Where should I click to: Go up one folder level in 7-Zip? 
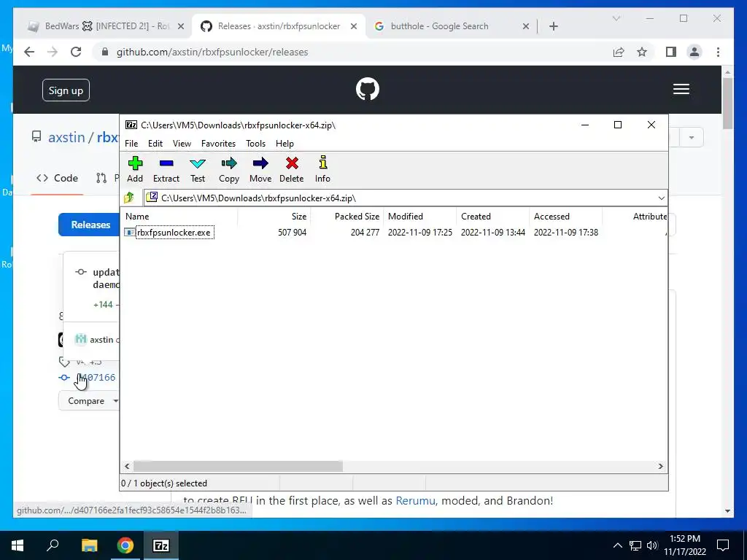(x=129, y=198)
